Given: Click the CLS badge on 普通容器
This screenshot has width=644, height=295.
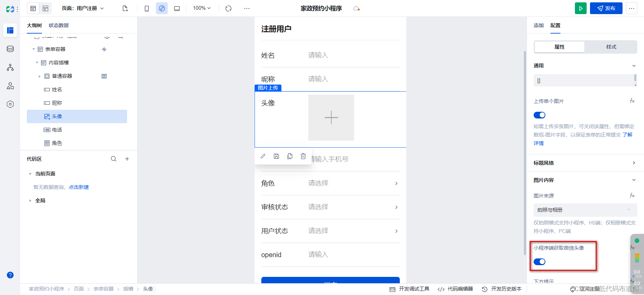Looking at the screenshot, I should coord(104,76).
